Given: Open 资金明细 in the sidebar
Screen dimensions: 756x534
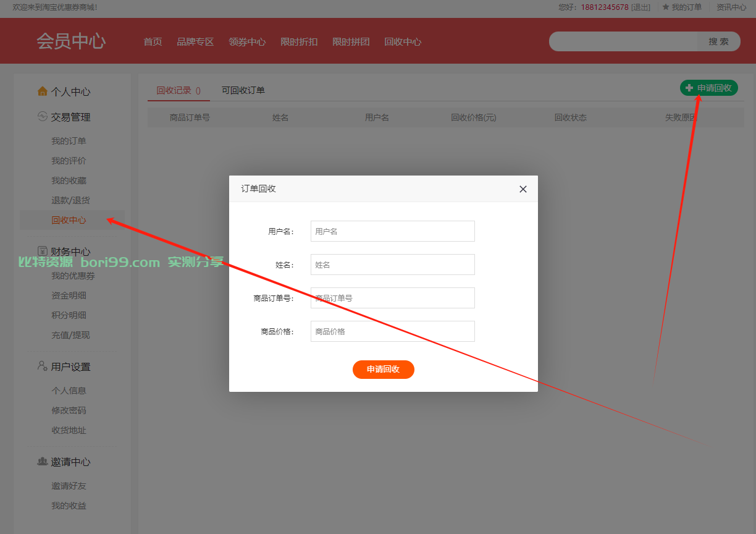Looking at the screenshot, I should coord(69,295).
